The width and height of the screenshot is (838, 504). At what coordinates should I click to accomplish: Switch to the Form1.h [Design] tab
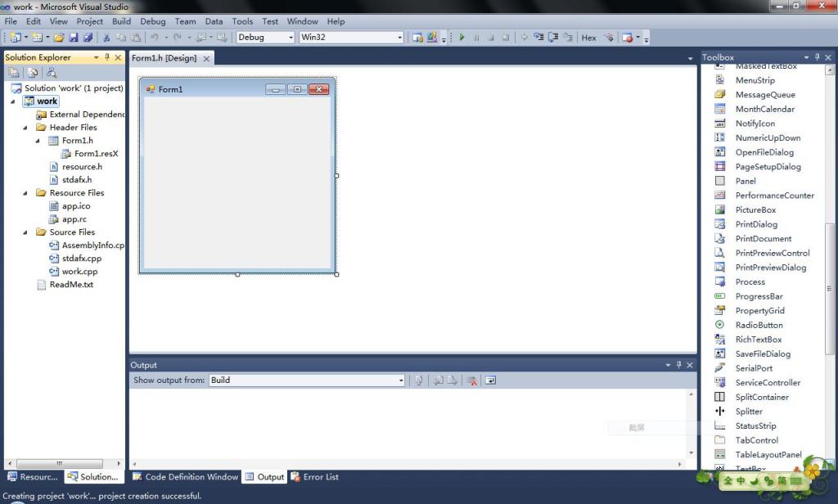point(164,58)
